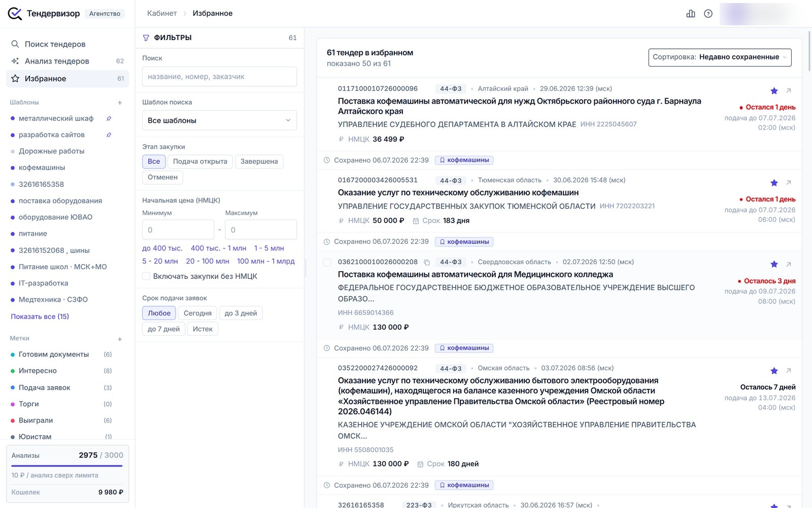Apply price range до 400 тыс.

click(162, 248)
